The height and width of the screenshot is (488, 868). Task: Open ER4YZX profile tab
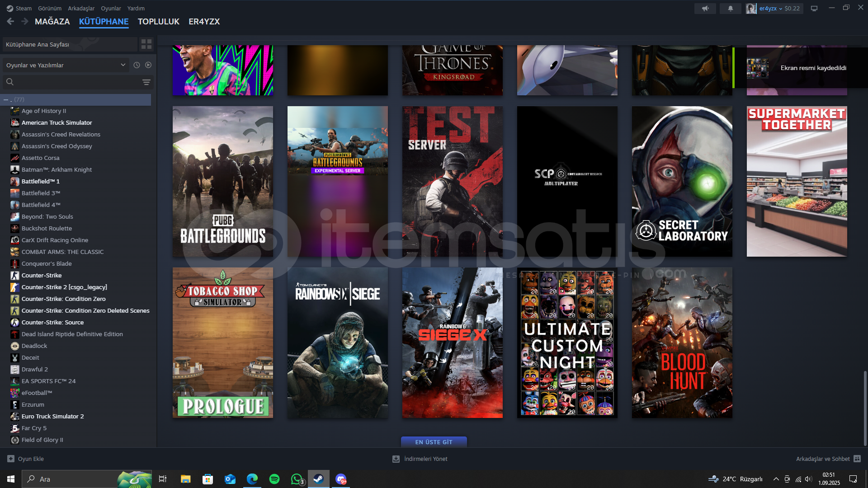point(204,21)
